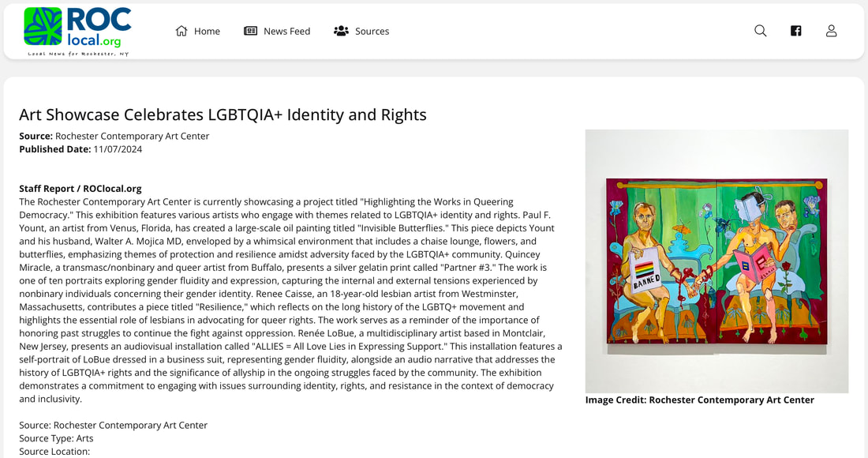Image resolution: width=868 pixels, height=458 pixels.
Task: Click the Source Type: Arts line
Action: click(x=57, y=438)
